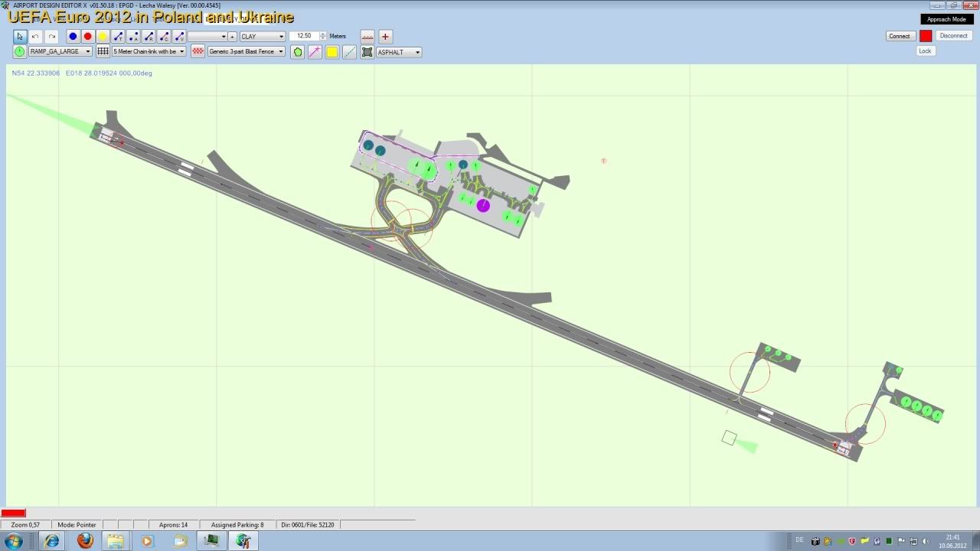Viewport: 980px width, 551px height.
Task: Open Windows Explorer folder on taskbar
Action: [115, 541]
